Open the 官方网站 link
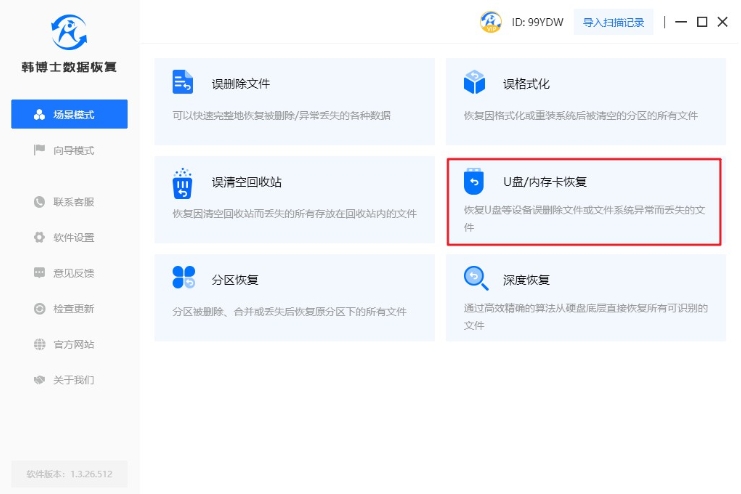This screenshot has width=741, height=494. point(69,344)
